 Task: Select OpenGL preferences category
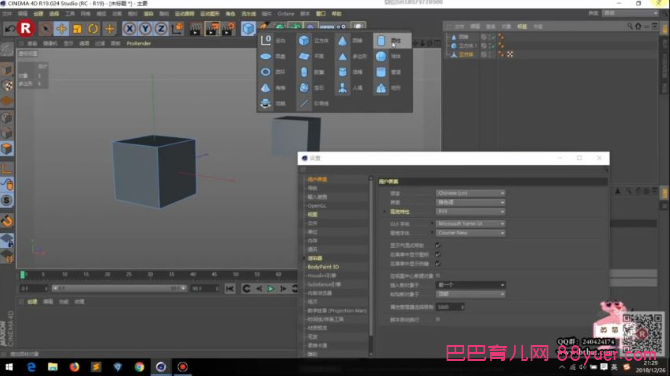tap(317, 206)
